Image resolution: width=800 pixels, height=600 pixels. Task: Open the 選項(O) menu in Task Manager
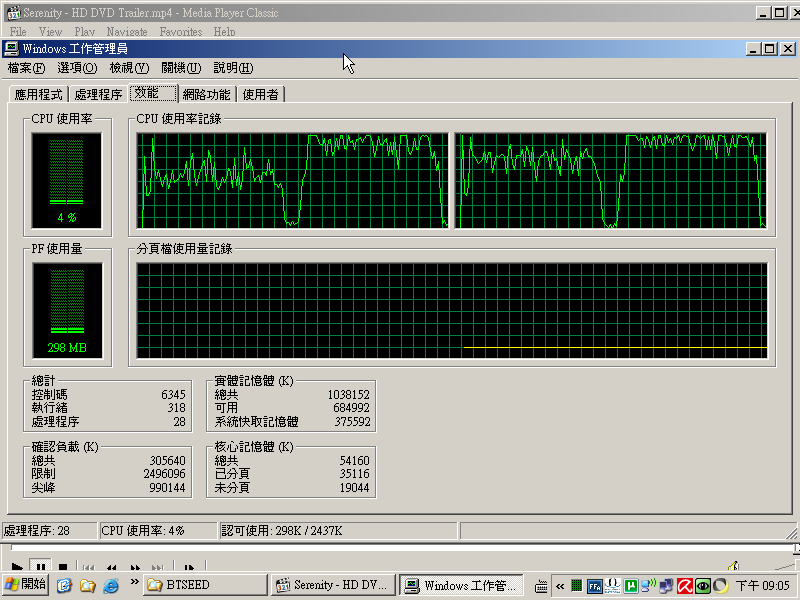click(77, 68)
